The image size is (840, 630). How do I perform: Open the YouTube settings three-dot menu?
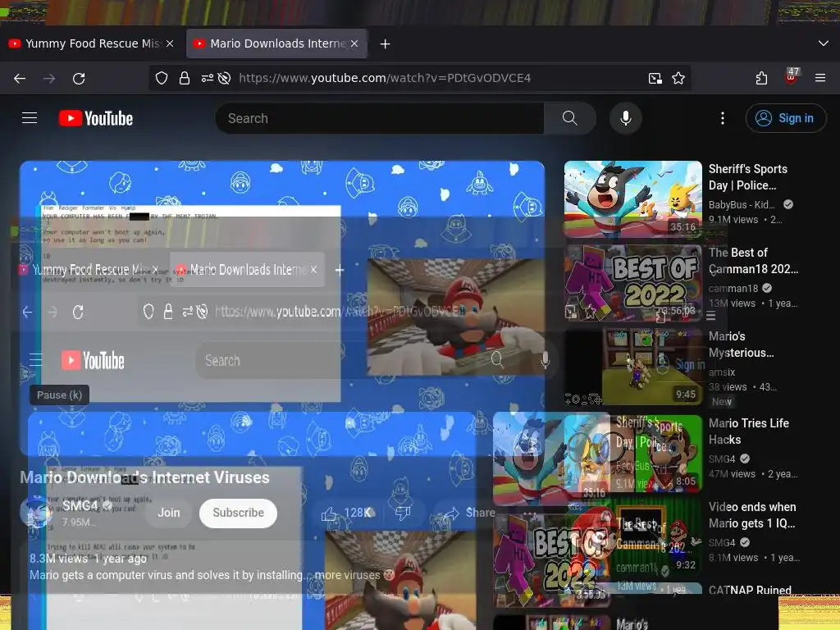[723, 118]
